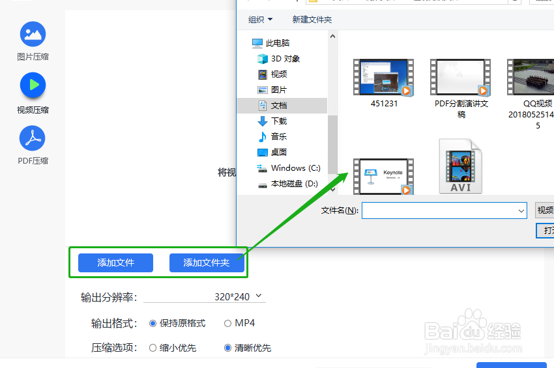Image resolution: width=554 pixels, height=368 pixels.
Task: Expand the 组织 dropdown menu
Action: (260, 19)
